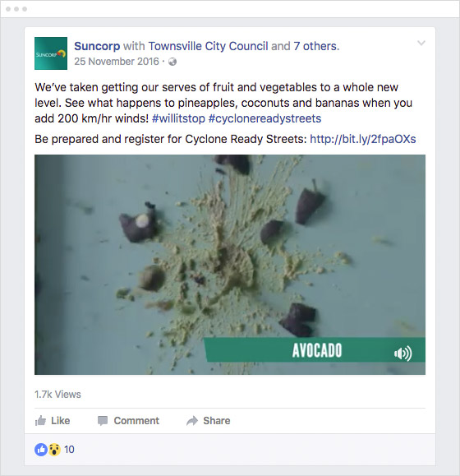
Task: Follow the bit.ly/2fpaOXs link
Action: [363, 139]
